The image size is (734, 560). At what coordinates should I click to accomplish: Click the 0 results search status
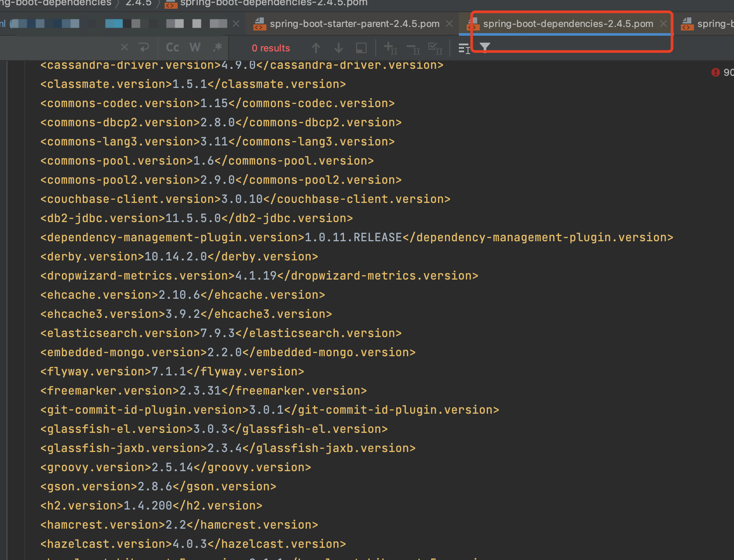tap(271, 48)
